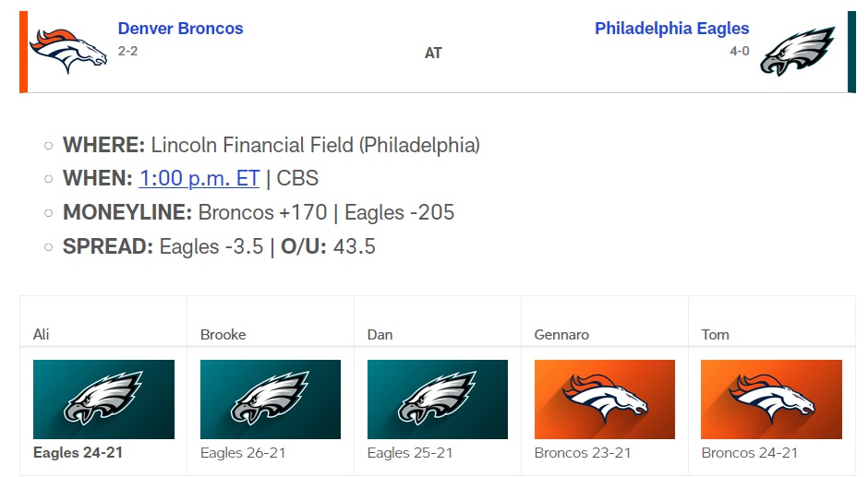Click the Broncos 23-21 prediction text

[x=583, y=452]
